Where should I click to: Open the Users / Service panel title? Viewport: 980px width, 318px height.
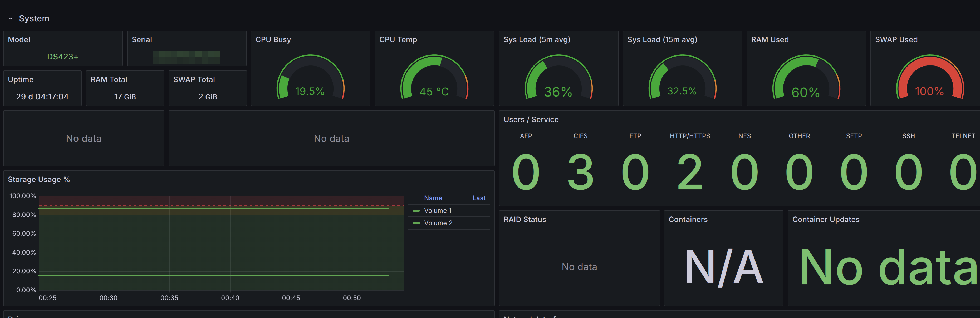(531, 119)
